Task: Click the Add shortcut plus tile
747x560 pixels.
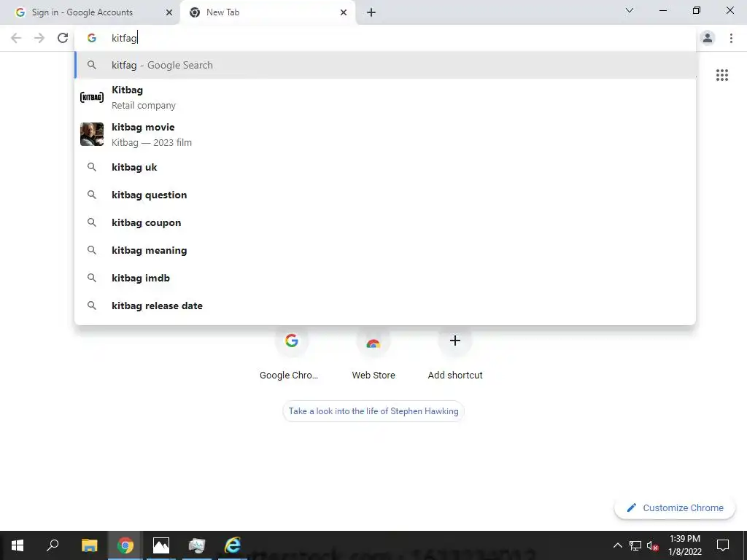Action: coord(455,353)
